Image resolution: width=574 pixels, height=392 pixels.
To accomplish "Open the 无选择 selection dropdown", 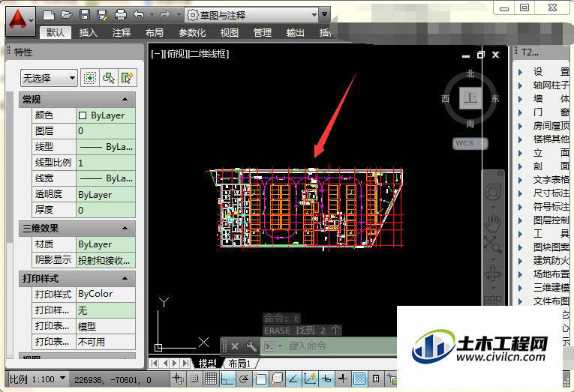I will [x=49, y=78].
